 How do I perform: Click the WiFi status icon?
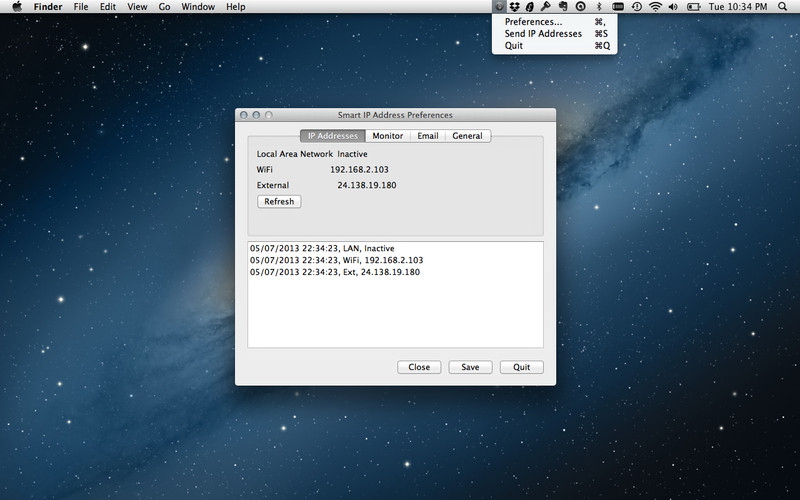[655, 7]
